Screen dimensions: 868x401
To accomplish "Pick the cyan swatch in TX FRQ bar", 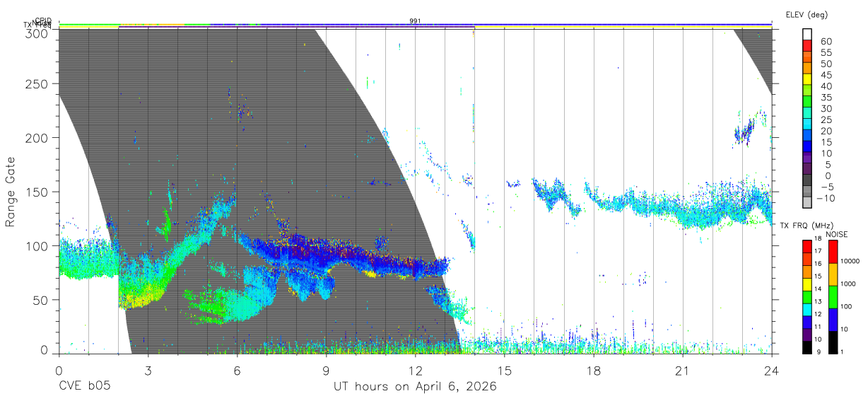I will (x=807, y=308).
